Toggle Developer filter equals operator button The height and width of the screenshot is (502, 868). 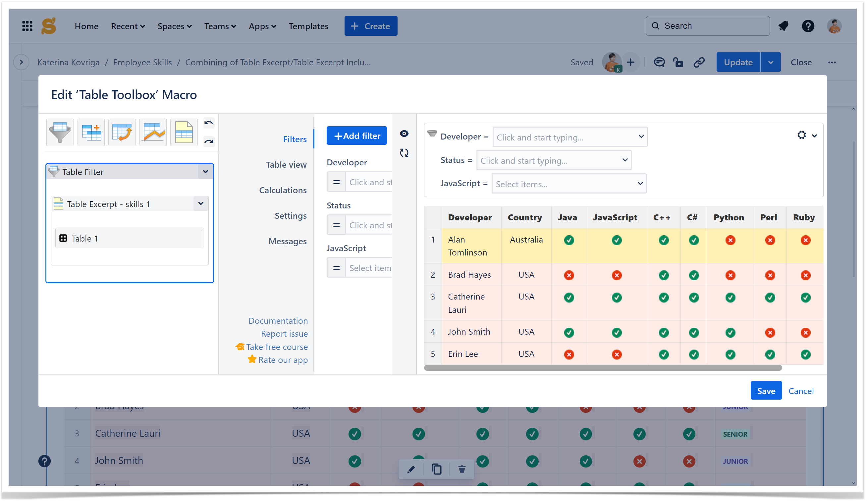[x=336, y=182]
